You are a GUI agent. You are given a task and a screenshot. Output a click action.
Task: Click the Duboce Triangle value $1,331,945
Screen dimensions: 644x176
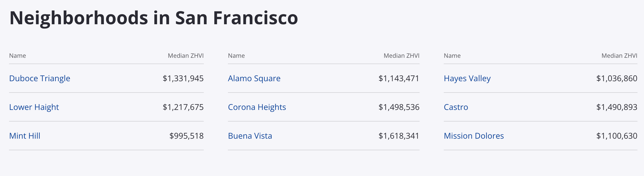(183, 78)
